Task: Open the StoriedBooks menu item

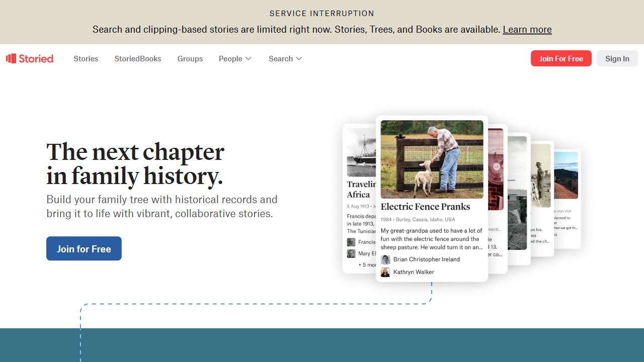Action: [x=138, y=59]
